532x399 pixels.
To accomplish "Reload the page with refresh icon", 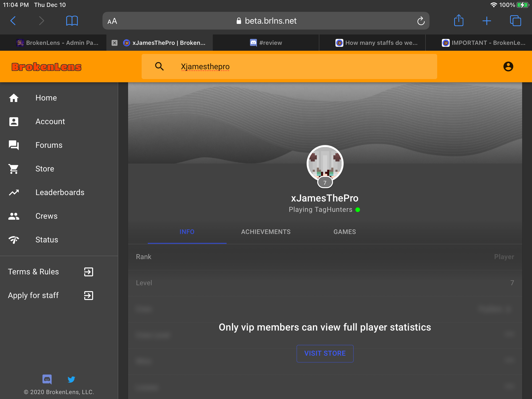I will point(421,21).
